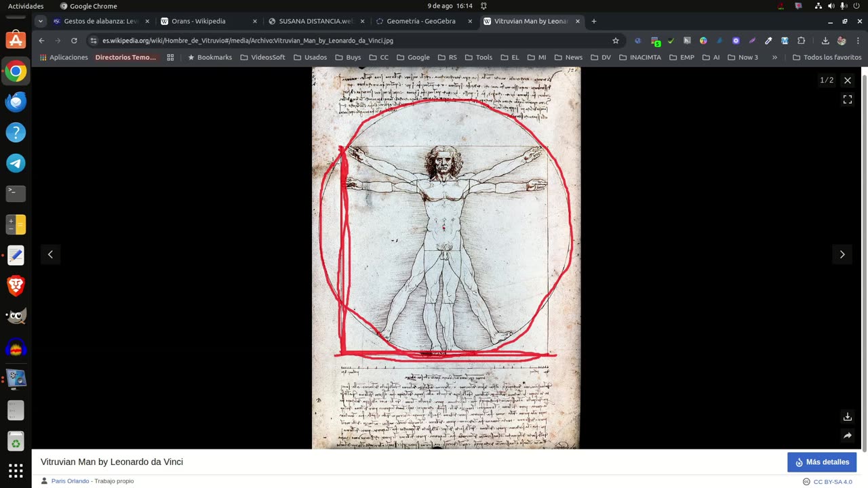Open Chrome Extensions puzzle menu

[801, 41]
